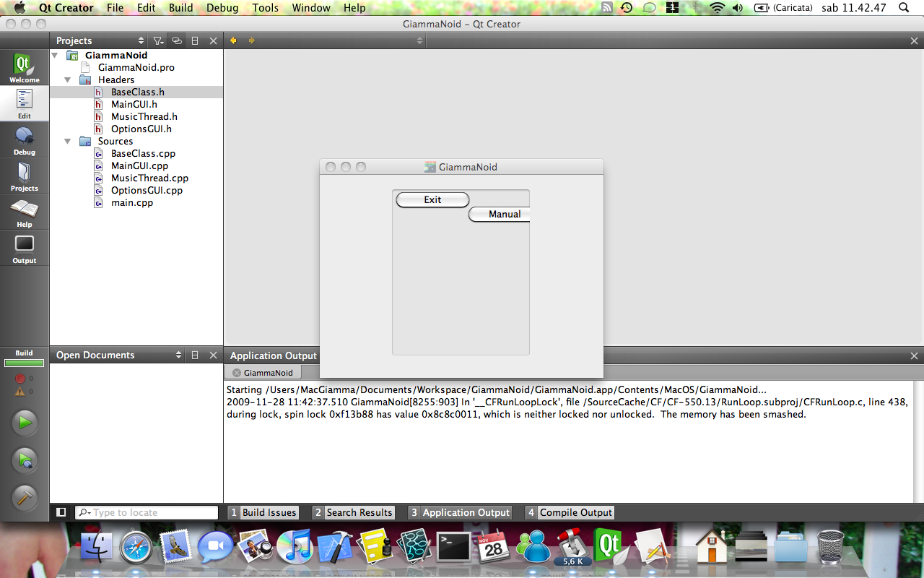Toggle synchronize with editor link icon
924x578 pixels.
point(176,41)
